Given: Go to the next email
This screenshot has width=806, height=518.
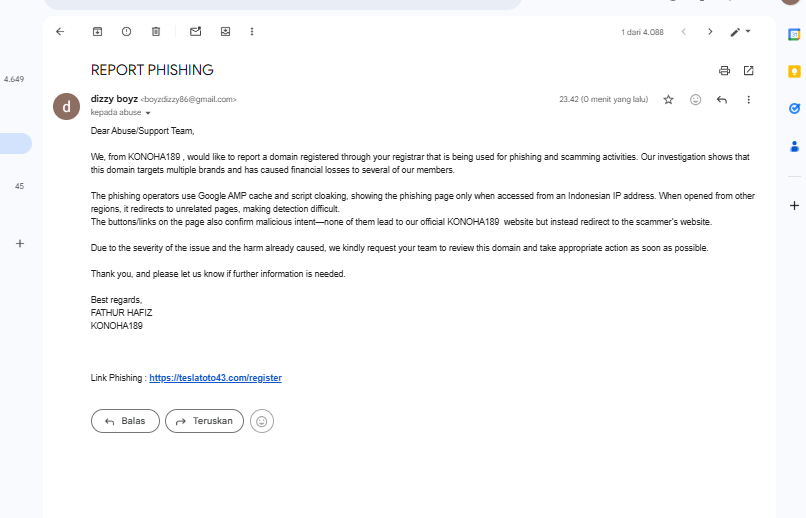Looking at the screenshot, I should (x=710, y=32).
